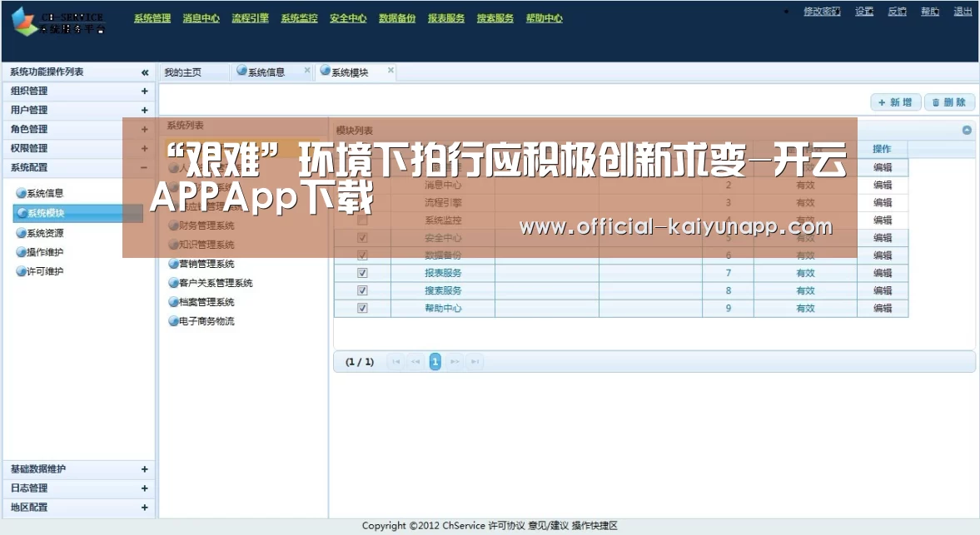Screen dimensions: 980x535
Task: Click 编辑 in the 数据备份 table row
Action: pyautogui.click(x=883, y=255)
